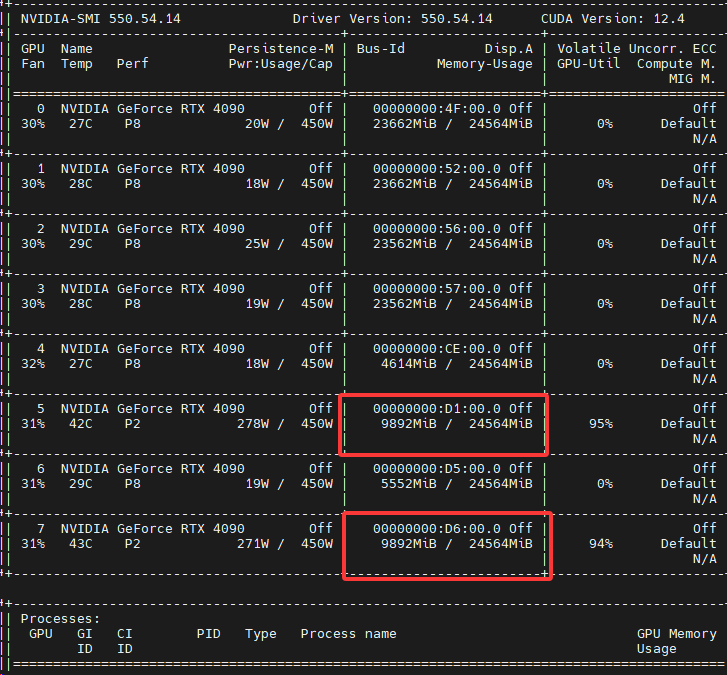Click bus id 00000000:D6:00.0
This screenshot has height=675, width=727.
(437, 529)
